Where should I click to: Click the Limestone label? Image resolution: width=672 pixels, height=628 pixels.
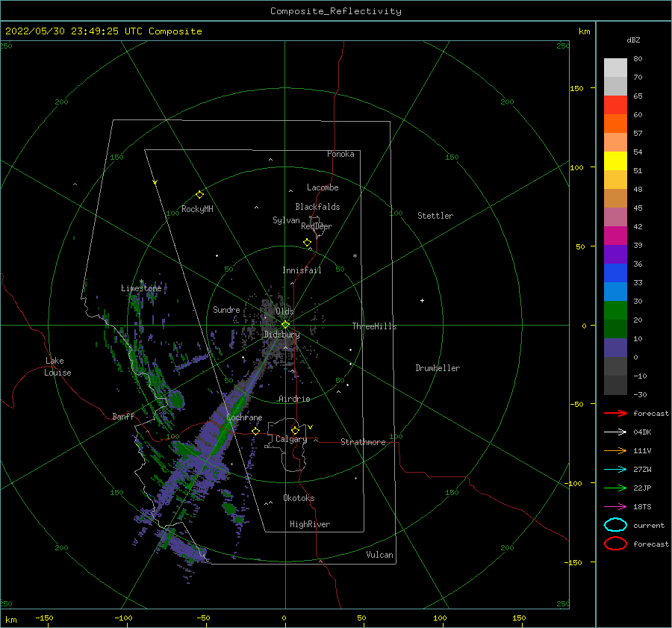click(x=141, y=288)
